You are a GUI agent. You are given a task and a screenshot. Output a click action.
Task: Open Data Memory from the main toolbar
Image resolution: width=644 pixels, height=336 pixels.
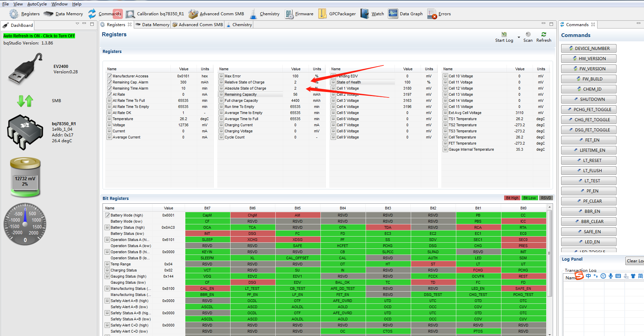[63, 14]
